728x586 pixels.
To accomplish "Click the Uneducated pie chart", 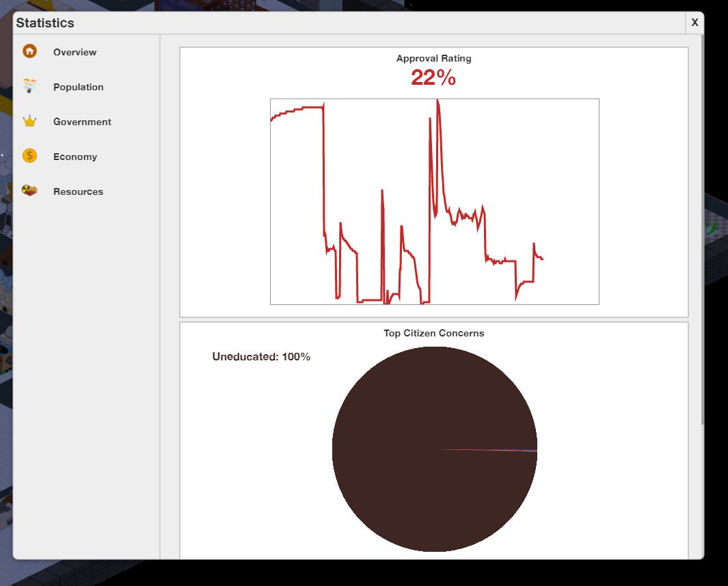I will 435,449.
